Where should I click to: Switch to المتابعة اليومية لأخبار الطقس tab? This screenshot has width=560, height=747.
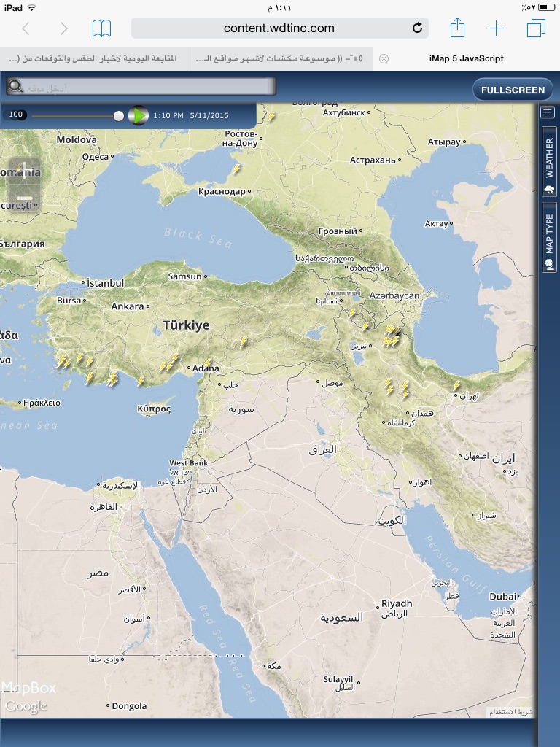(93, 58)
